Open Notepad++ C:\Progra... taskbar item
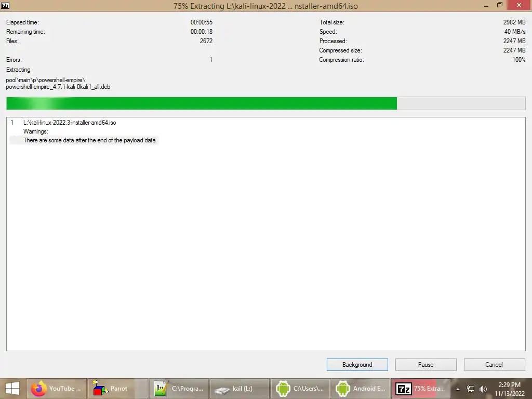 (x=179, y=389)
